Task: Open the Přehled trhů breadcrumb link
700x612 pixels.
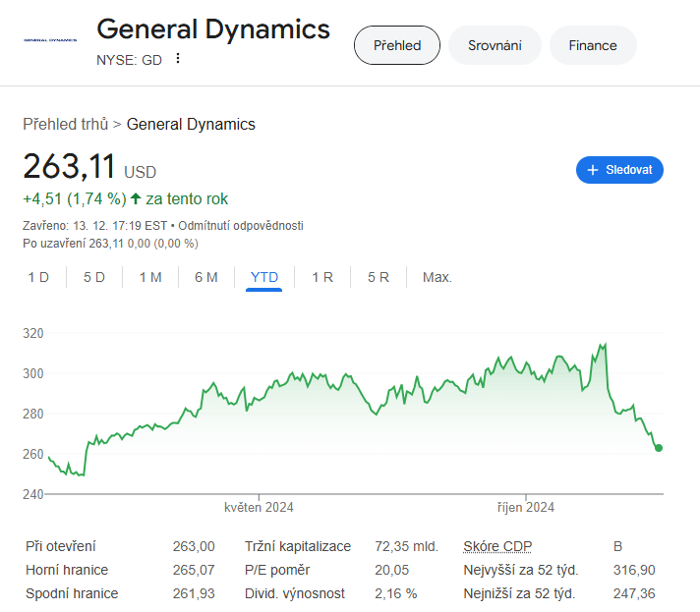Action: coord(66,124)
